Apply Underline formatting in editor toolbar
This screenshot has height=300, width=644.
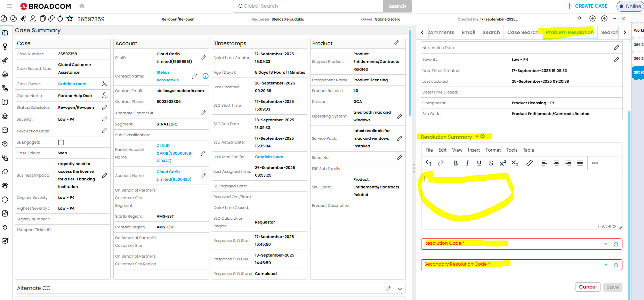[x=479, y=163]
